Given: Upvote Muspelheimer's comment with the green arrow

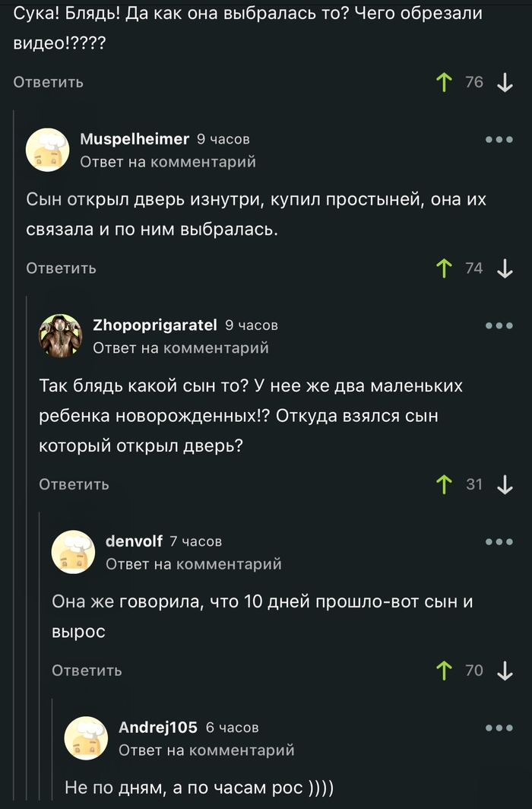Looking at the screenshot, I should [443, 268].
